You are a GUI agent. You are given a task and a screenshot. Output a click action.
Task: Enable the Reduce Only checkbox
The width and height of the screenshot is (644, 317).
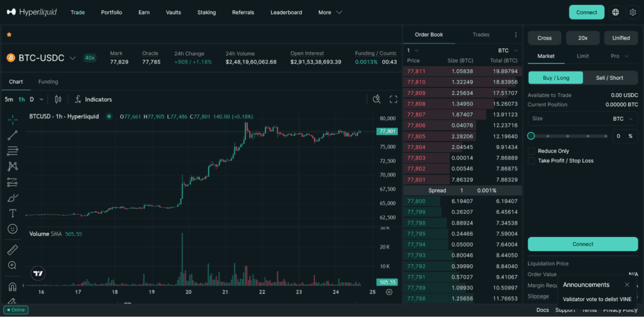coord(531,151)
